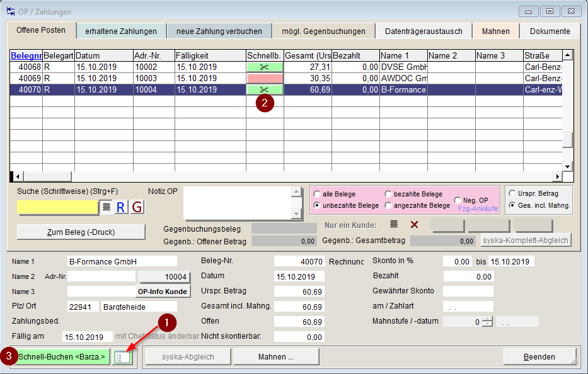Close the dialog with the Beenden button
Screen dimensions: 588x374
(539, 357)
